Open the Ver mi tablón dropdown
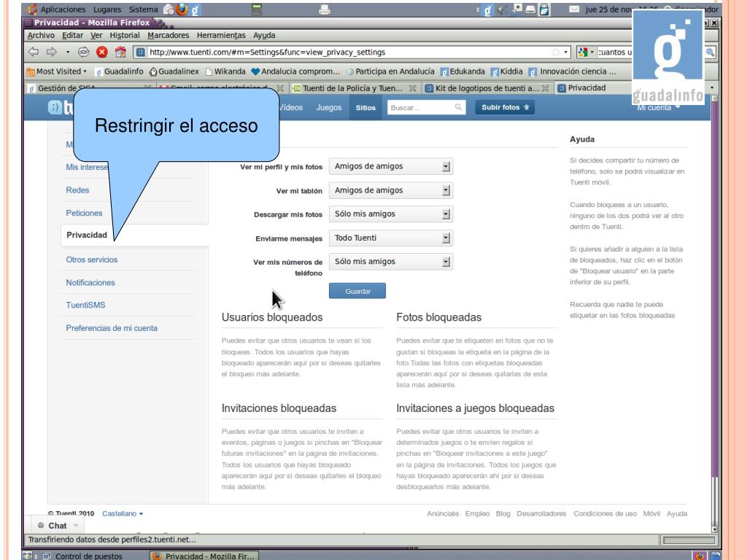 (391, 190)
